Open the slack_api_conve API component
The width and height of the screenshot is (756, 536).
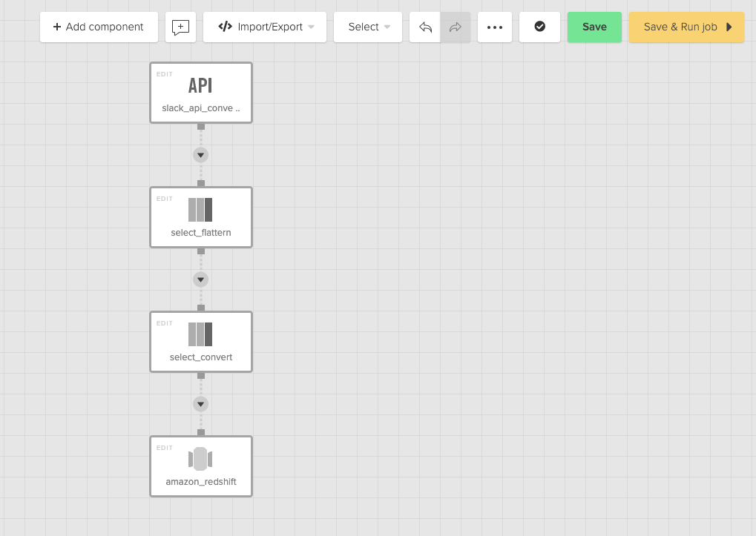(200, 86)
